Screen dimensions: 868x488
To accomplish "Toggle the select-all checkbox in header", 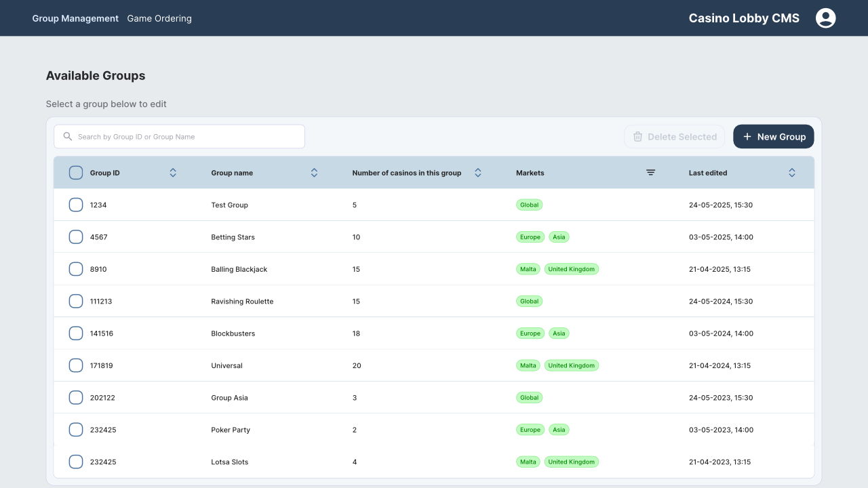I will click(76, 173).
